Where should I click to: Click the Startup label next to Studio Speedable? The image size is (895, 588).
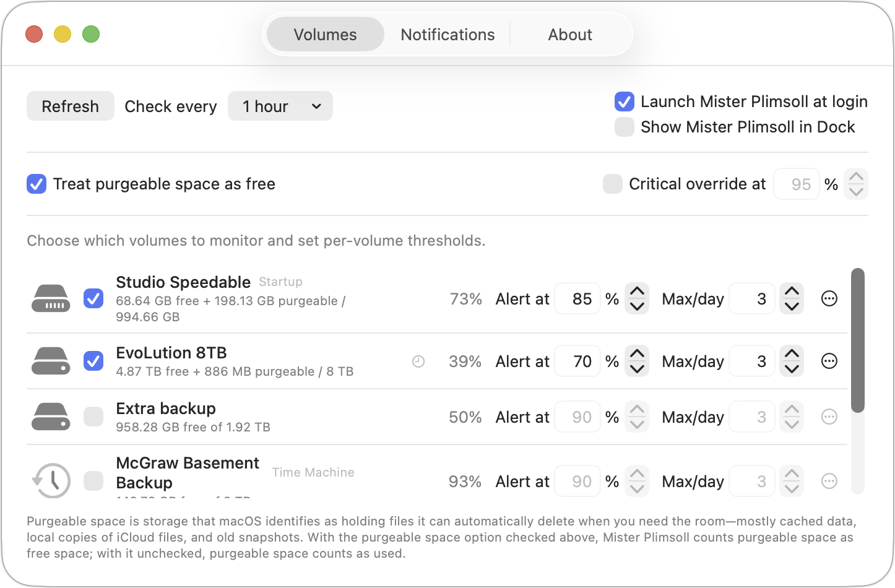[280, 282]
